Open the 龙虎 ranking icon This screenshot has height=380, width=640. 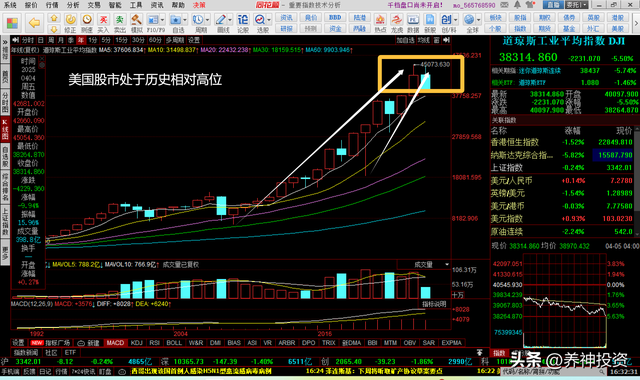[396, 23]
